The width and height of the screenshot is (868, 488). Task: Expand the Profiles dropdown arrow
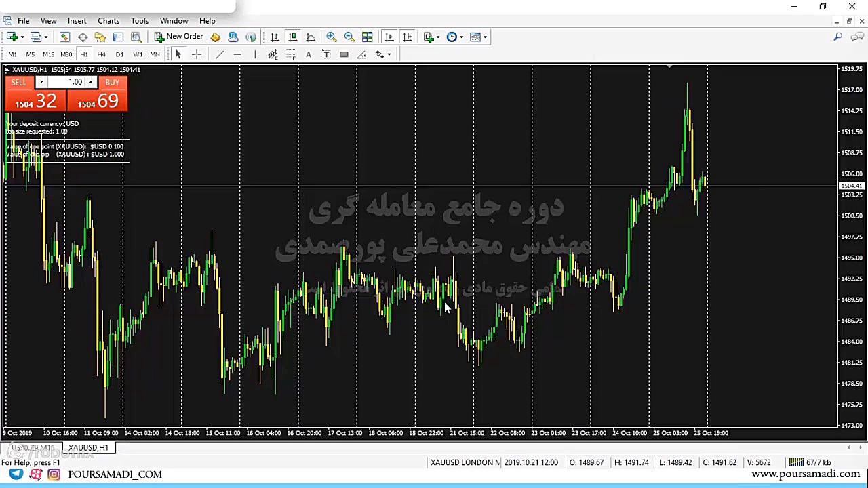[46, 37]
